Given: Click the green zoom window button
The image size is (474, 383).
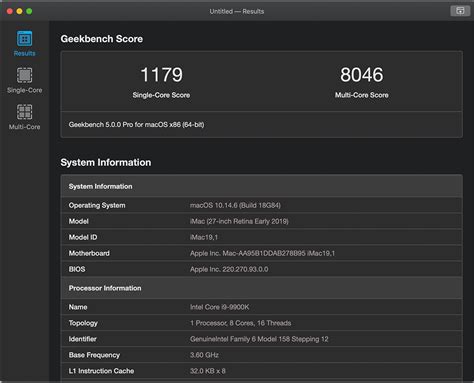Looking at the screenshot, I should point(29,11).
